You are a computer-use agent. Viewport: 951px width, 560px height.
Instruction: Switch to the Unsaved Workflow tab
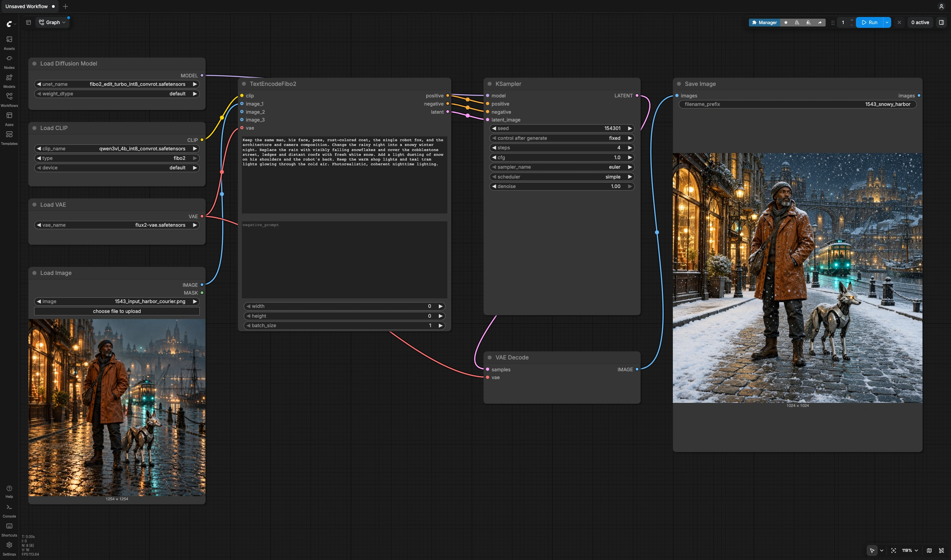[30, 6]
